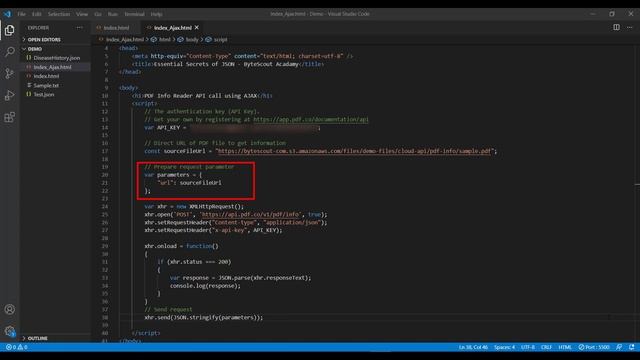Screen dimensions: 640x360
Task: Expand the Open Editors section
Action: (44, 40)
